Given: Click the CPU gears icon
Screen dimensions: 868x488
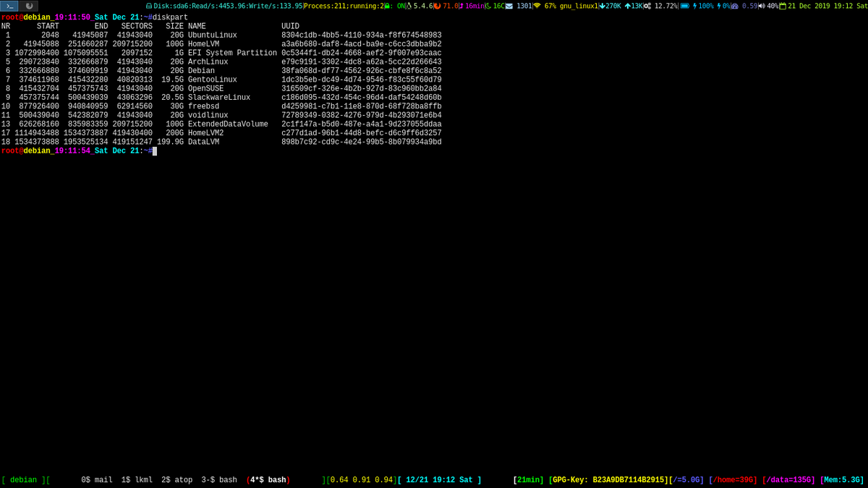Looking at the screenshot, I should [647, 6].
